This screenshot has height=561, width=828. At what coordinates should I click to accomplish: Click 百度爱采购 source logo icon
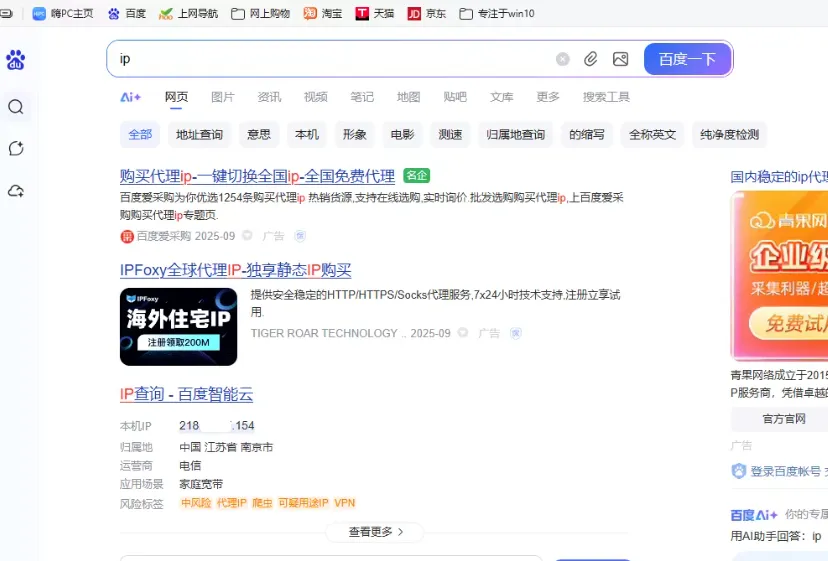point(127,236)
